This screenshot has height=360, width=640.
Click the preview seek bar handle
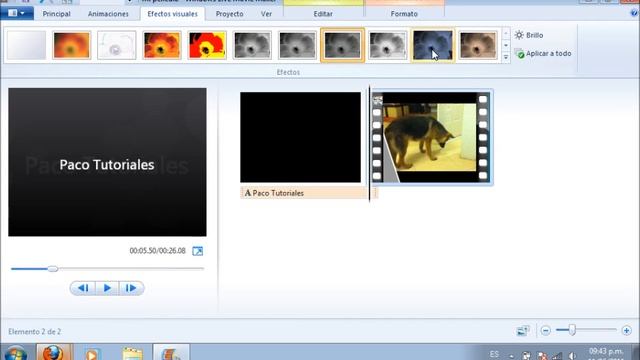point(53,269)
